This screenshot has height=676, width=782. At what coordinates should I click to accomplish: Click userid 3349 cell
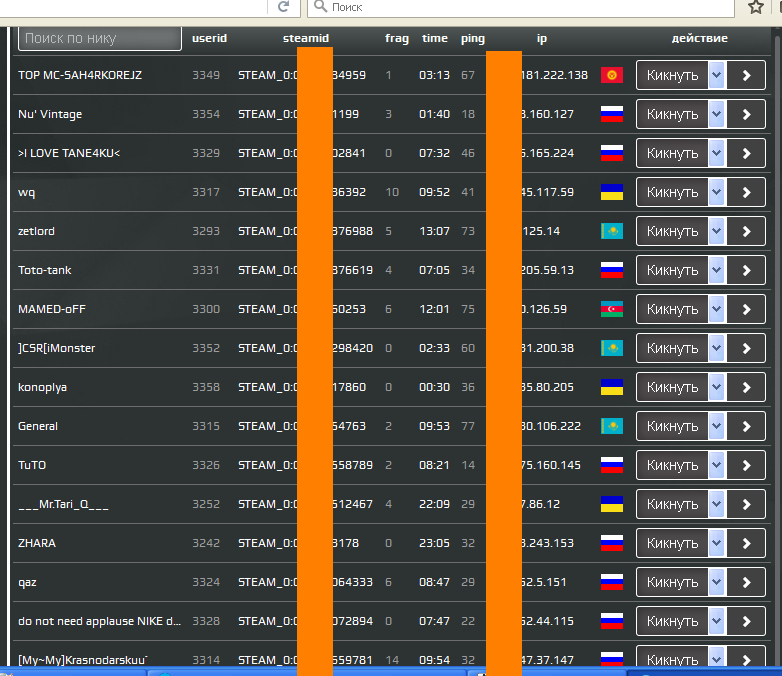pyautogui.click(x=206, y=75)
